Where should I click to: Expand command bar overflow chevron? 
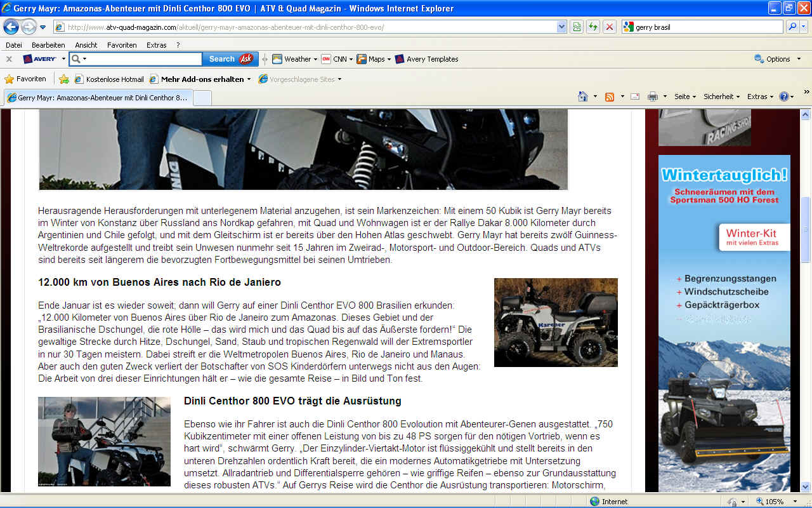coord(806,93)
